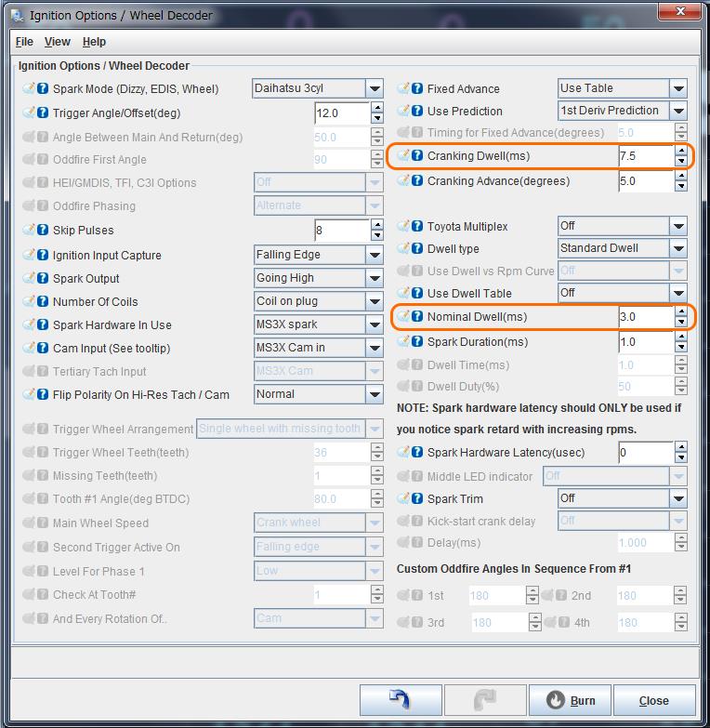Open the Spark Mode dropdown showing Daihatsu 3cyl
The height and width of the screenshot is (728, 710).
point(318,88)
